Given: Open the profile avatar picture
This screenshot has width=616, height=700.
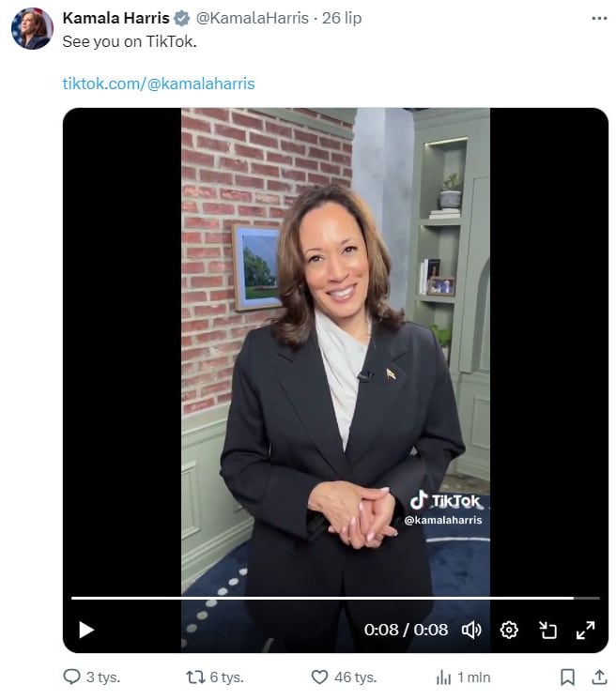Looking at the screenshot, I should (32, 28).
